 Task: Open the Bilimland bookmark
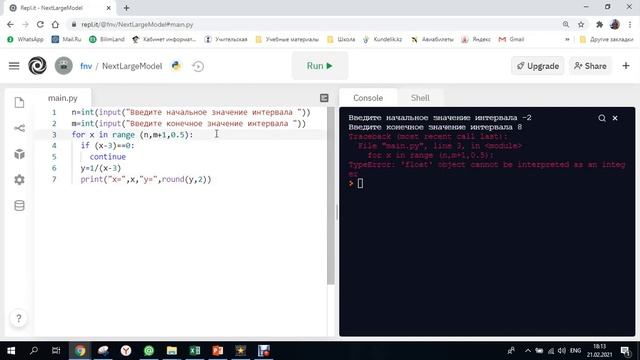107,39
